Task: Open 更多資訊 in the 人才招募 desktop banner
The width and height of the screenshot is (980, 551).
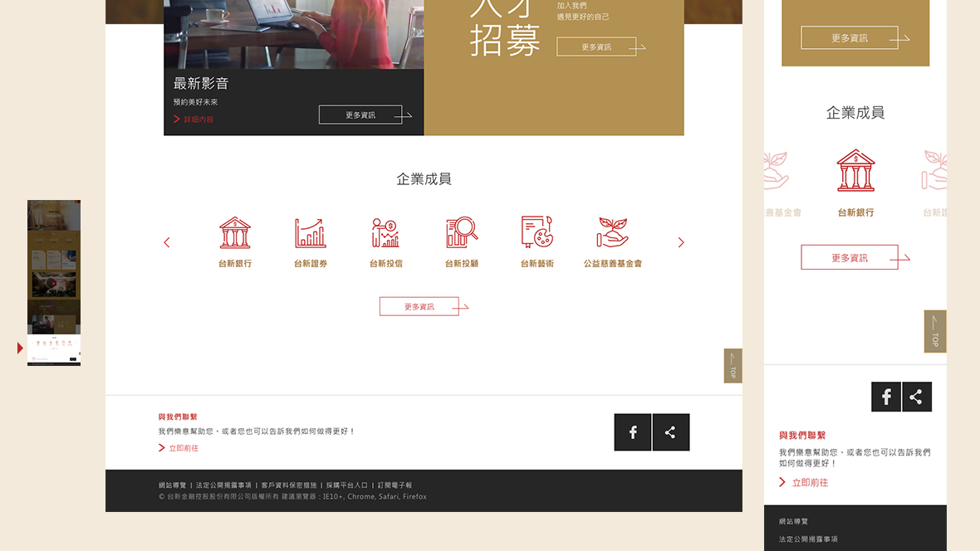Action: click(596, 47)
